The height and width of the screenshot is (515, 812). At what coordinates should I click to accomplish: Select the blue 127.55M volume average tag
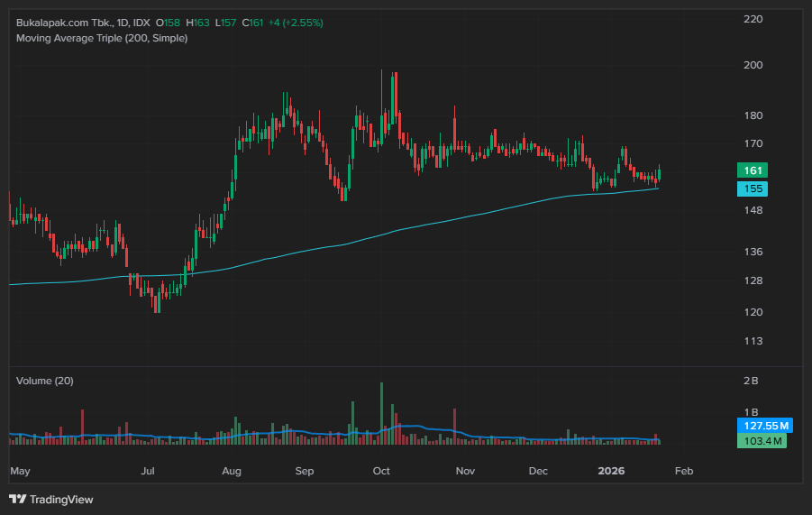[x=762, y=426]
